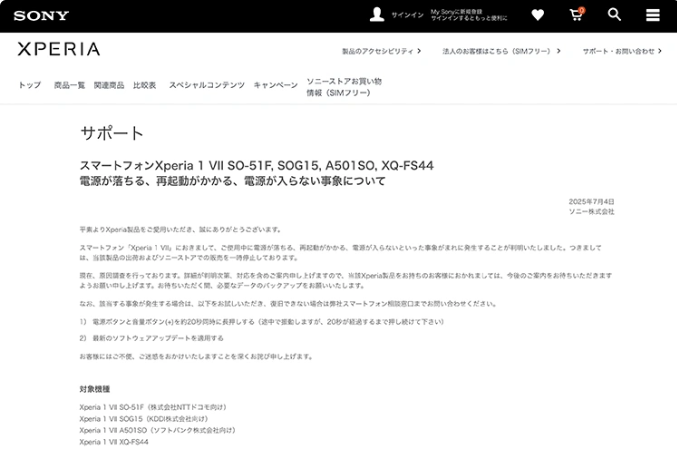Click the Xperia 1 VII SOG15 row
This screenshot has height=456, width=677.
tap(144, 419)
